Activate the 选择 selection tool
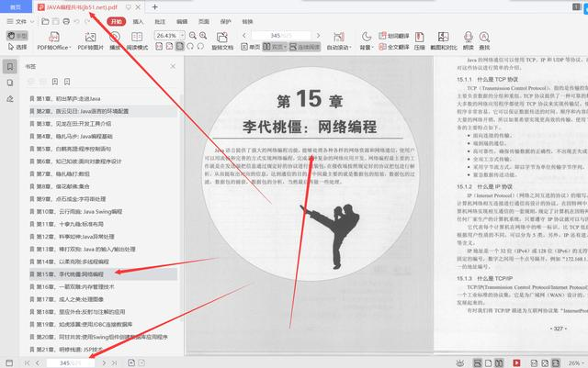Image resolution: width=588 pixels, height=368 pixels. (17, 47)
